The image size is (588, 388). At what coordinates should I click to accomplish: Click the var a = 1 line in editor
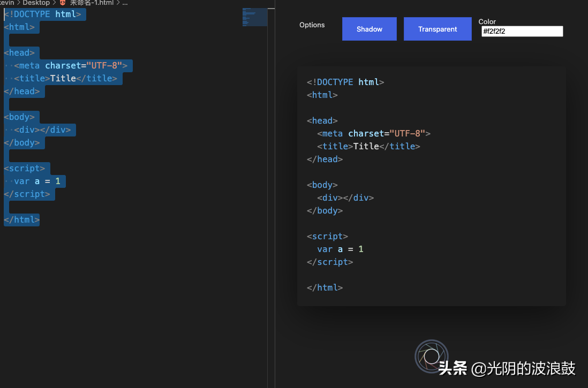37,181
